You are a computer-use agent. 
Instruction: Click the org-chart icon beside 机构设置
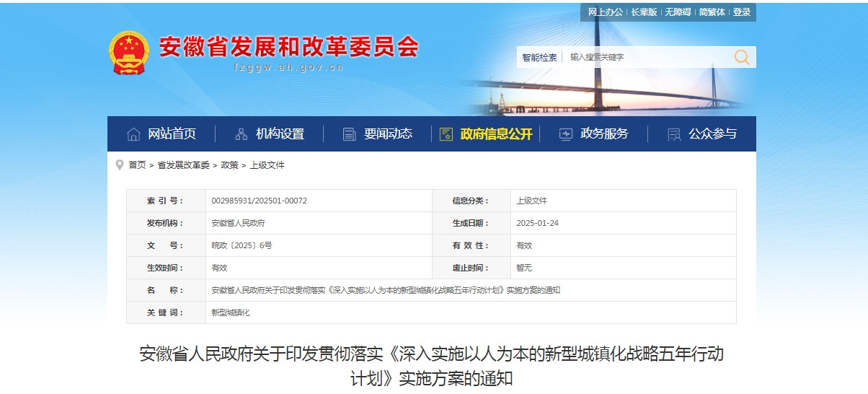[x=242, y=134]
